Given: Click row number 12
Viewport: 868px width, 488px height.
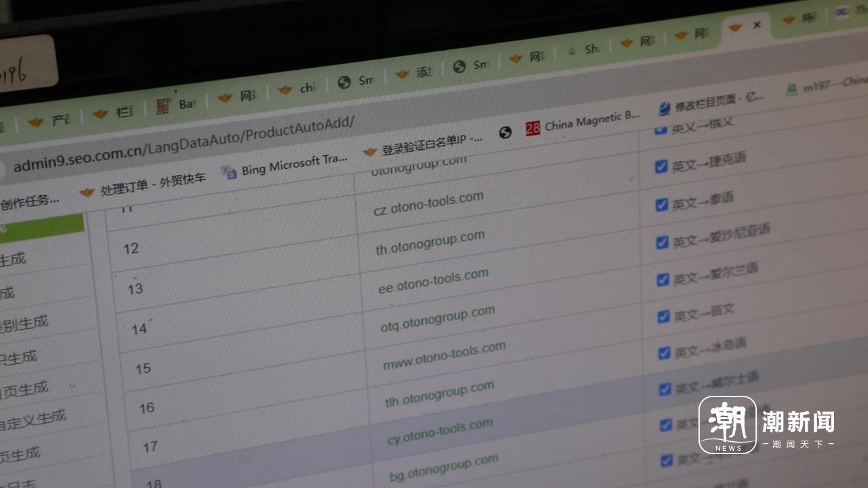Looking at the screenshot, I should (x=131, y=249).
